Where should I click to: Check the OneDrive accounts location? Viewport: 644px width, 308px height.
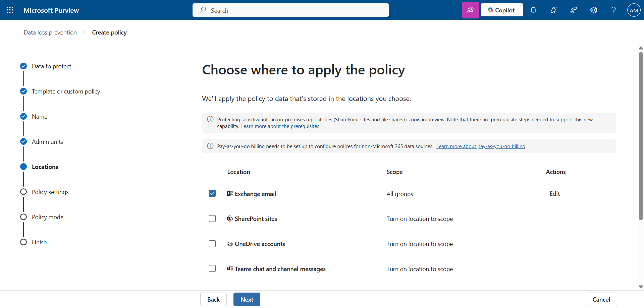tap(212, 244)
